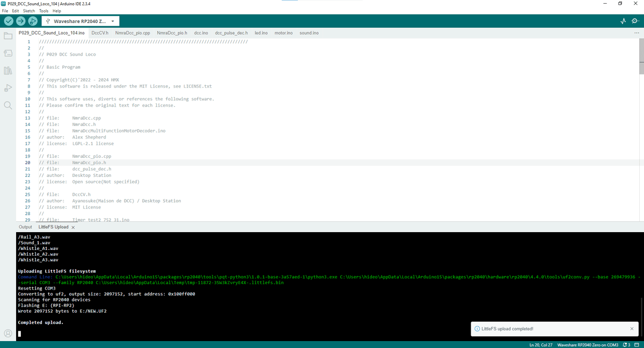The image size is (644, 348).
Task: Click 'author: Desktop Station' comment line
Action: coord(75,175)
